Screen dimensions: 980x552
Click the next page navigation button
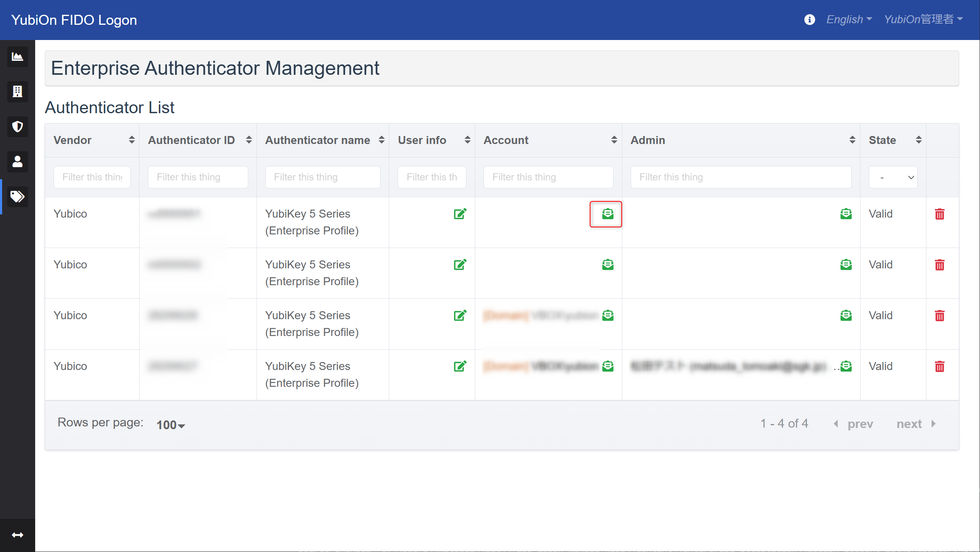pyautogui.click(x=916, y=424)
